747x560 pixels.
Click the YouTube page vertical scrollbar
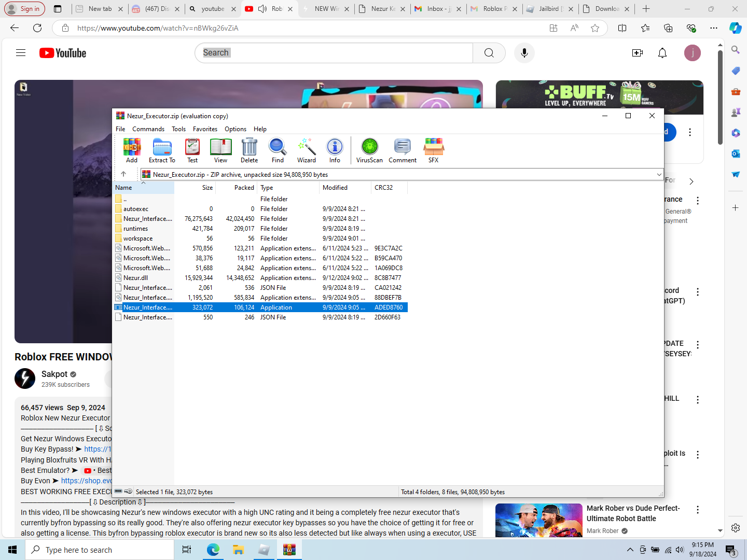(x=720, y=99)
